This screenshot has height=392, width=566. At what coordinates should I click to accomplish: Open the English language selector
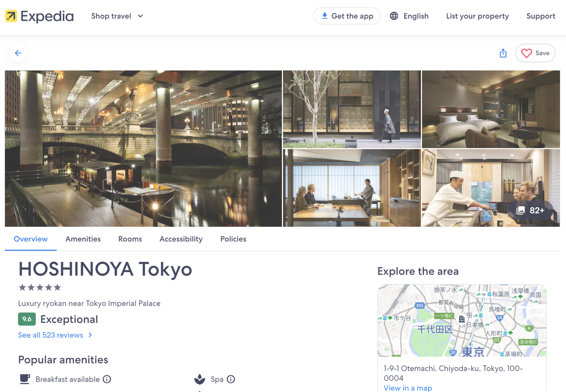click(x=416, y=16)
